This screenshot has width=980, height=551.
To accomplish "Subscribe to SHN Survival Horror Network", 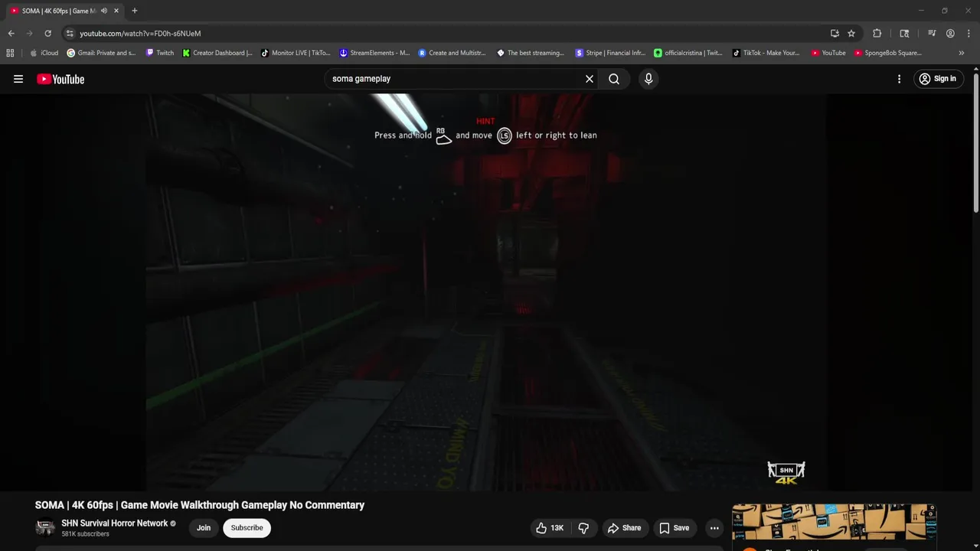I will click(x=247, y=528).
